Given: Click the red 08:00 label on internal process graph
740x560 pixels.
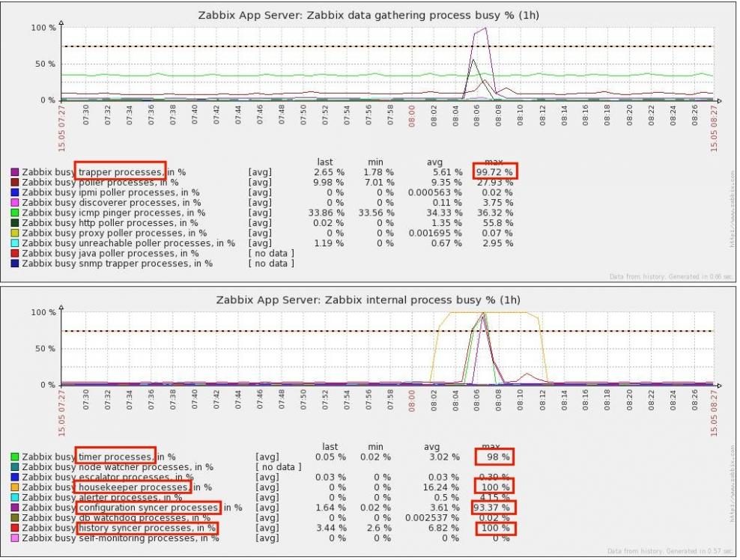Looking at the screenshot, I should click(411, 401).
